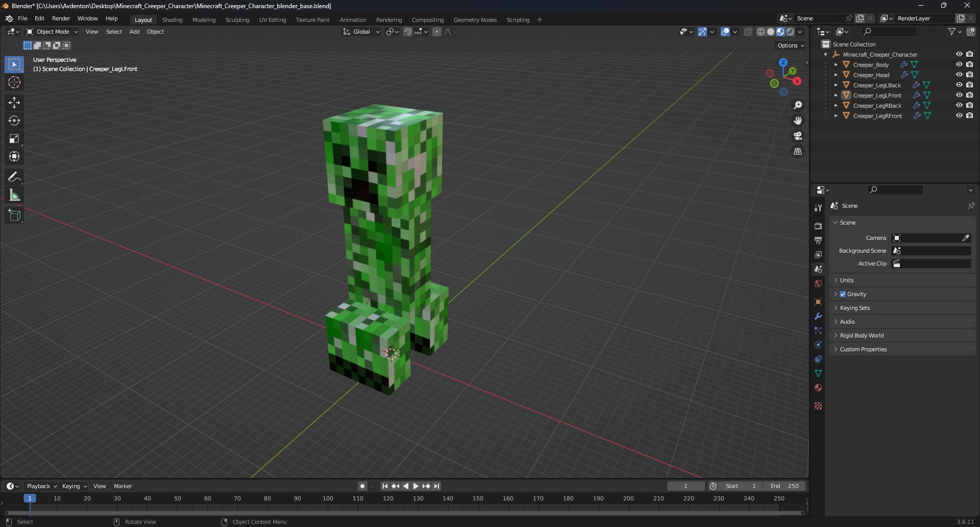Select the Add Cube tool
Viewport: 980px width, 527px height.
click(x=14, y=215)
